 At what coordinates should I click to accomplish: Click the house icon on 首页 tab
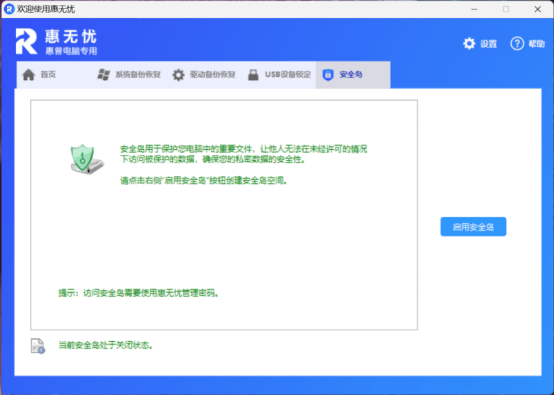coord(29,75)
